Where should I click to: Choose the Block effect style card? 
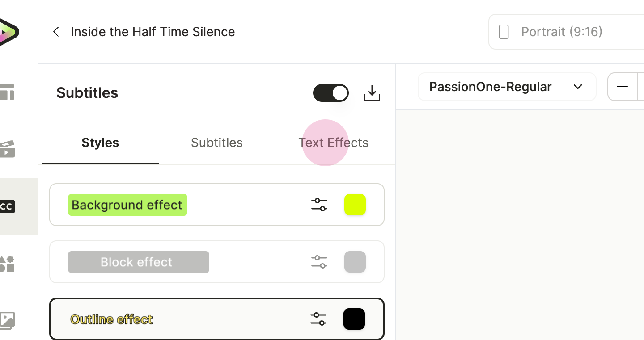pyautogui.click(x=217, y=262)
